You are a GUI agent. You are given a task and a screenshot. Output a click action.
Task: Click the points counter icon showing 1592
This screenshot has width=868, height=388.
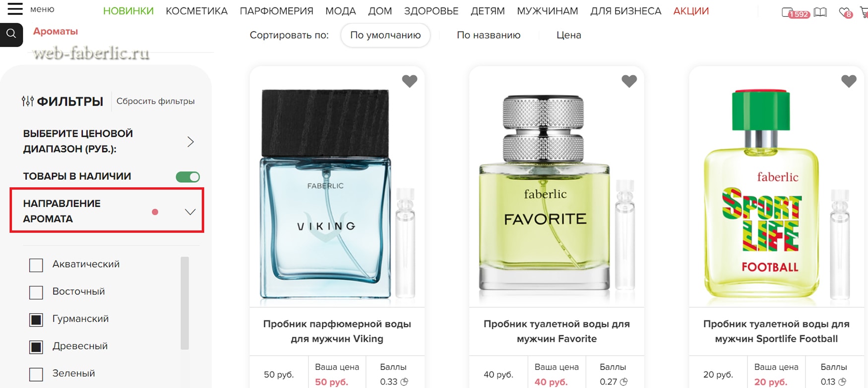click(796, 13)
